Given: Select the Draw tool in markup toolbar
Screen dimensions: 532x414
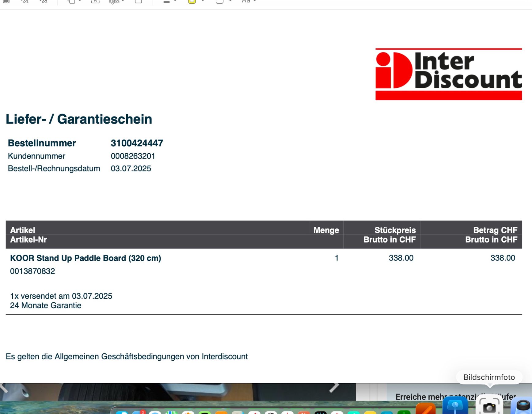Looking at the screenshot, I should point(44,2).
